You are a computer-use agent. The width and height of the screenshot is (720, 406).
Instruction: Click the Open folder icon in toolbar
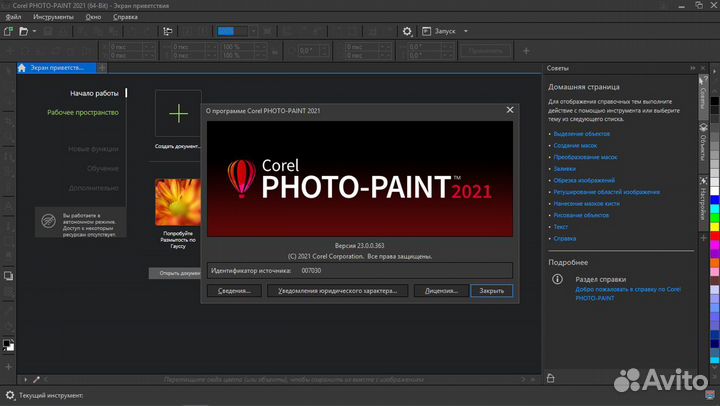(x=23, y=31)
